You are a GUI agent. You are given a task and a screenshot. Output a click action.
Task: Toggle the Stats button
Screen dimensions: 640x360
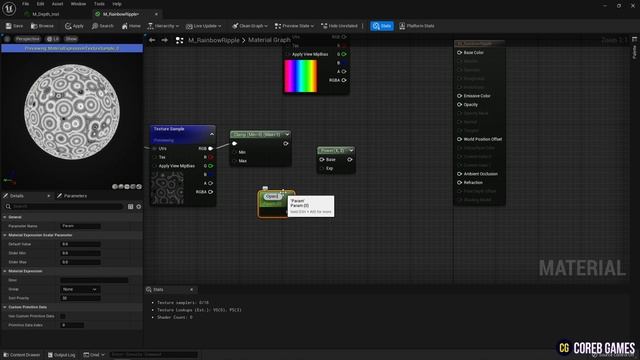[x=382, y=26]
